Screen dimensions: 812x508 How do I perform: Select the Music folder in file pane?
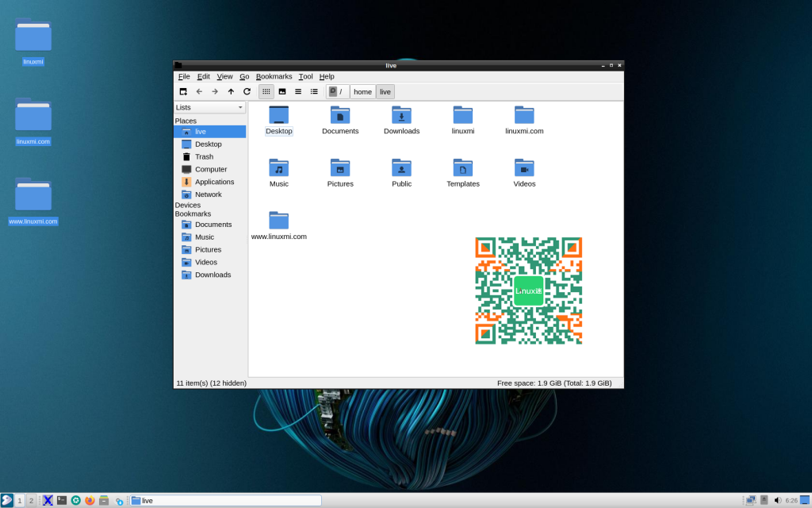[278, 173]
